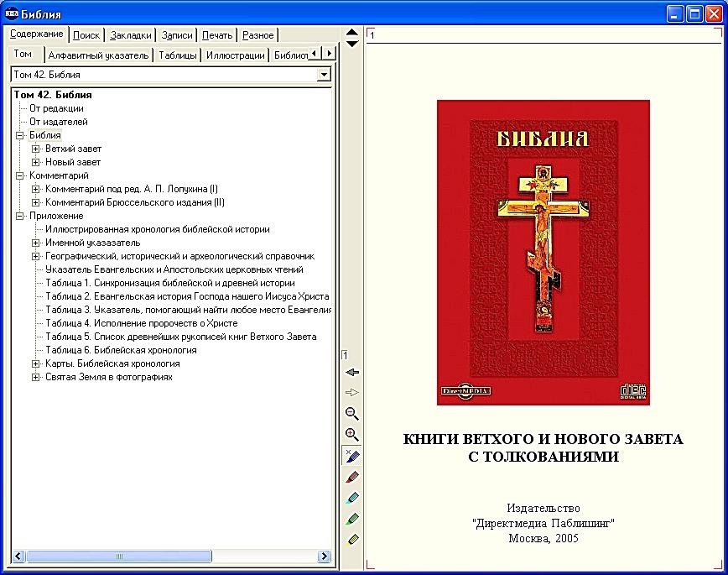Switch to the Поиск tab
This screenshot has height=575, width=728.
coord(86,35)
